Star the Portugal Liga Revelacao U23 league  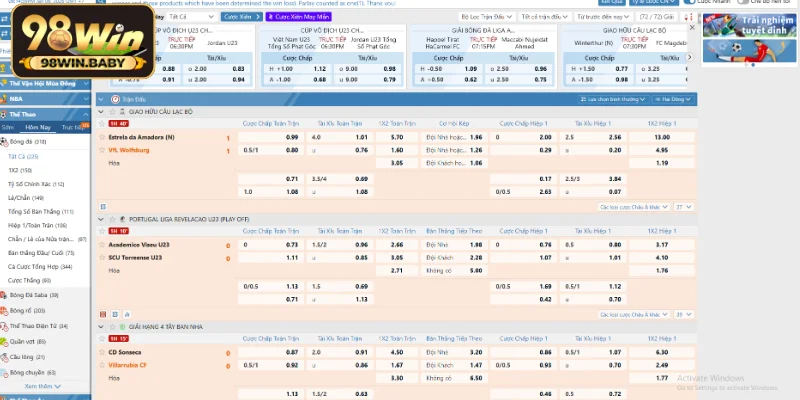click(112, 219)
